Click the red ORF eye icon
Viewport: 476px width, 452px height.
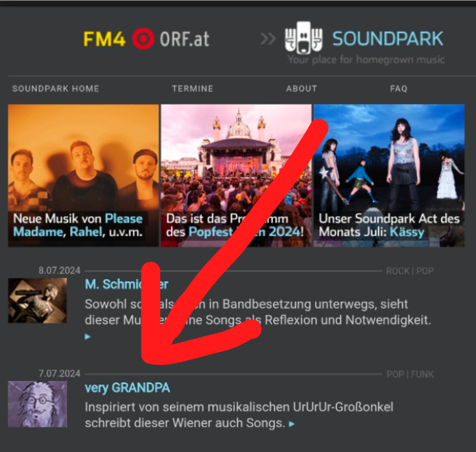click(141, 39)
